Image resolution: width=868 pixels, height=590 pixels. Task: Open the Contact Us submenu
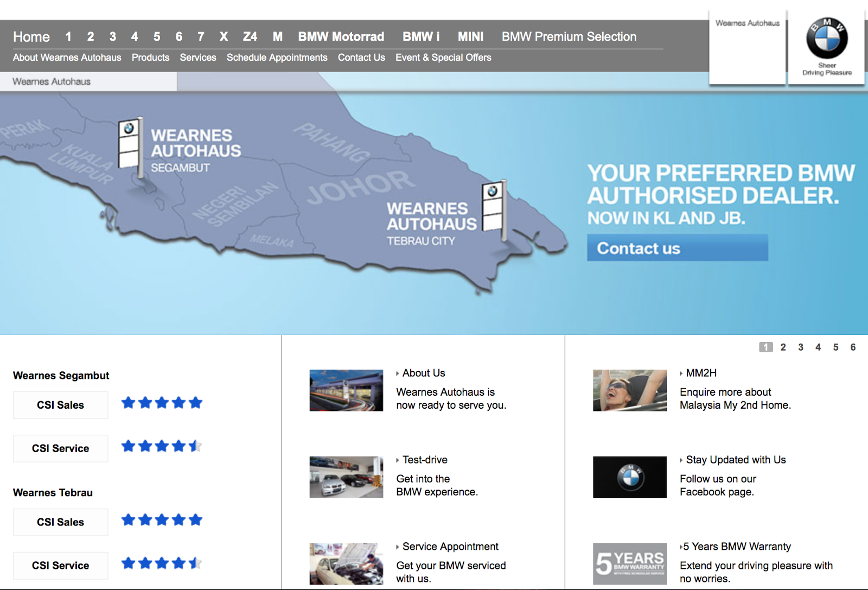(x=361, y=58)
